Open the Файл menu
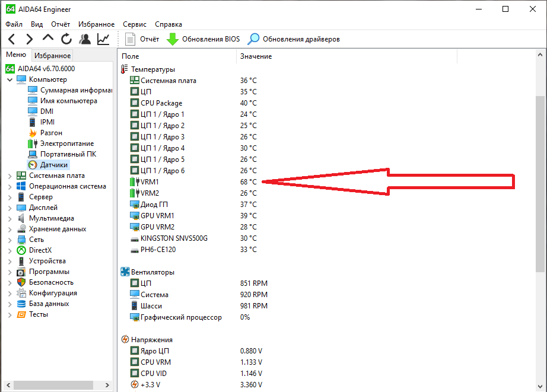 tap(14, 24)
